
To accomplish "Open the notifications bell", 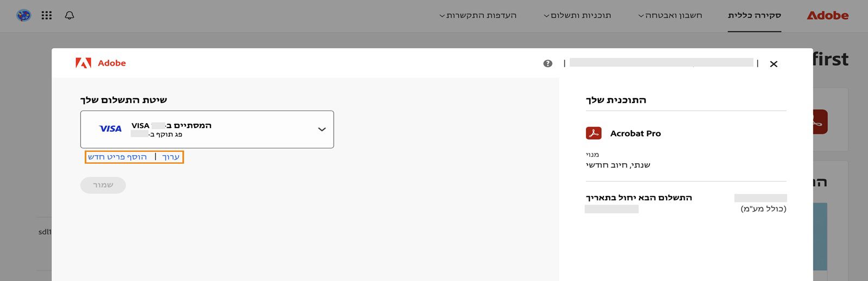I will tap(69, 15).
